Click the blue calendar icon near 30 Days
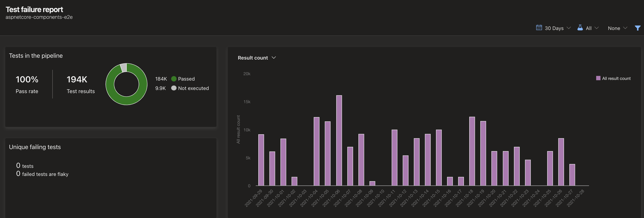Viewport: 644px width, 218px height. click(539, 28)
